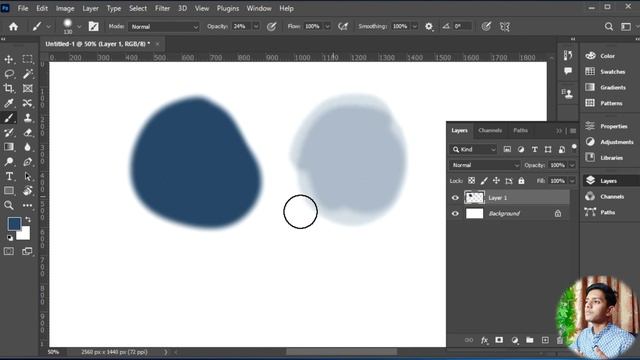Open the Flow 100% dropdown arrow
The width and height of the screenshot is (640, 360).
point(327,27)
